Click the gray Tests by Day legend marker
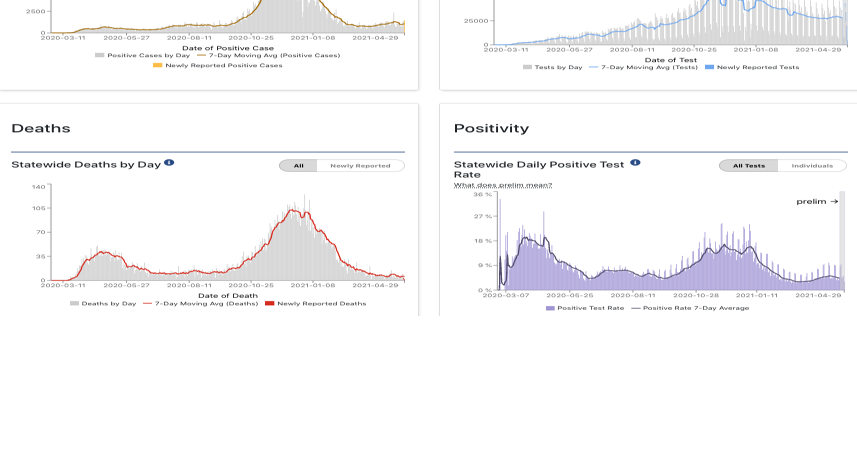857x450 pixels. click(527, 67)
